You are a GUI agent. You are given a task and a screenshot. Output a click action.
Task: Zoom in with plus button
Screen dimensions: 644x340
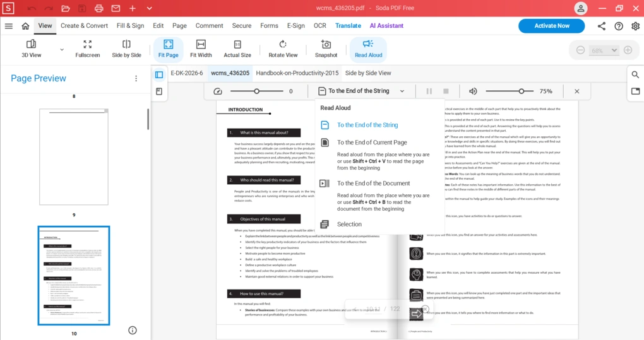pos(628,50)
